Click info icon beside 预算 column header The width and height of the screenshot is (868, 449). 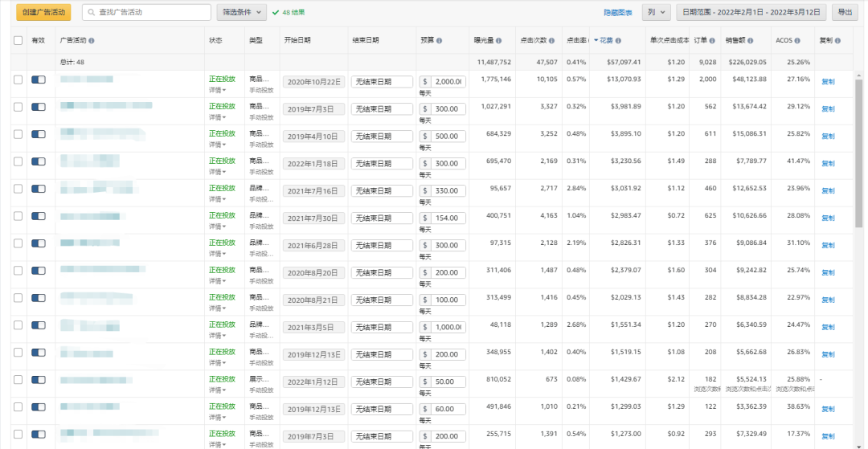439,41
